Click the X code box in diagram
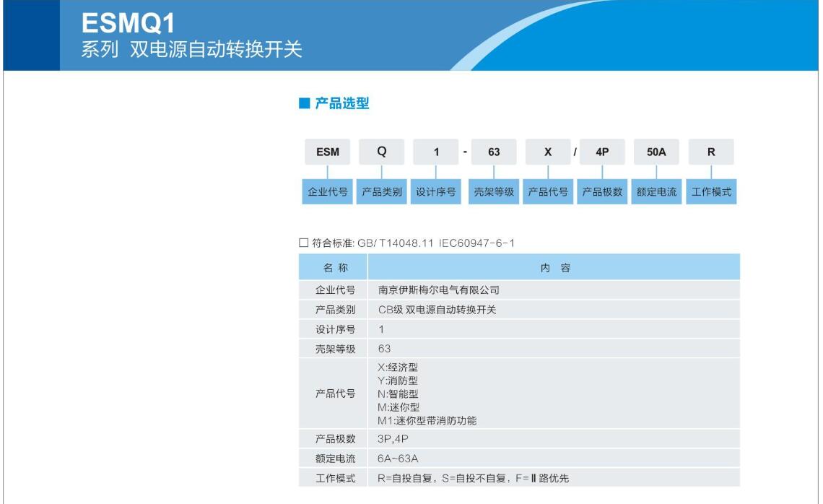The image size is (823, 504). 548,152
